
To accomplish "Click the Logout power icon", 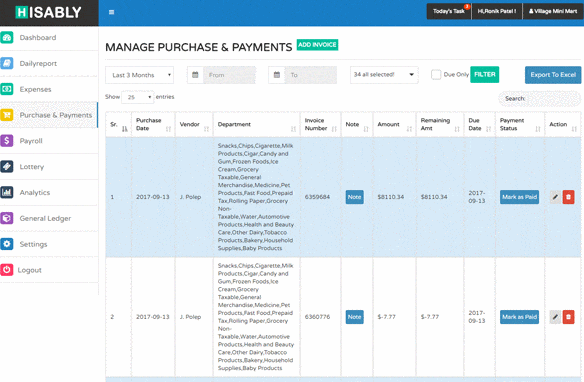I will (x=7, y=270).
